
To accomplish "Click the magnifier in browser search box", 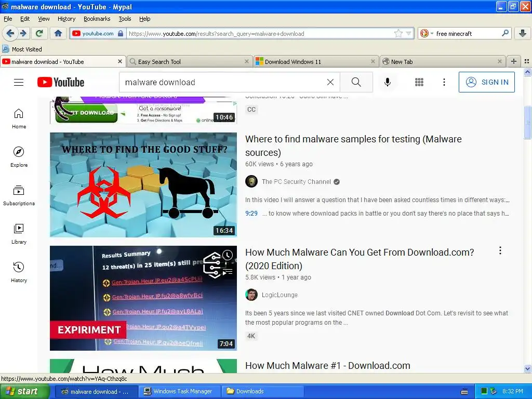I will pos(505,33).
